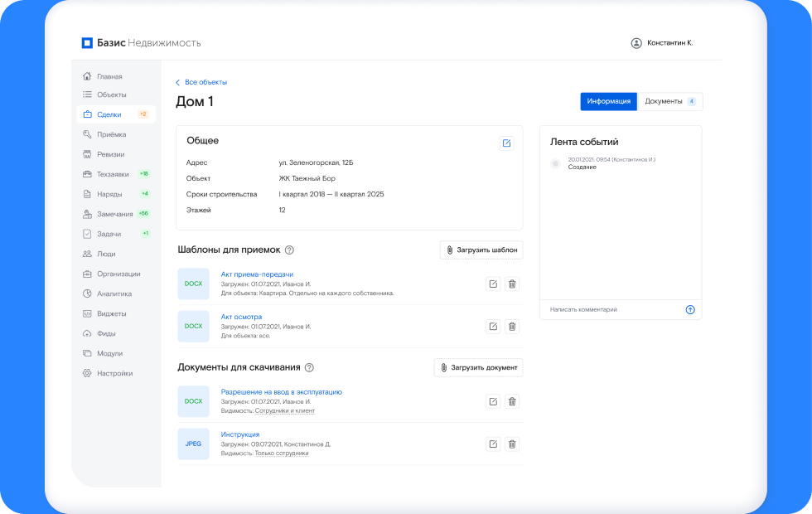The image size is (812, 514).
Task: Go back via Все объекты link
Action: click(201, 82)
